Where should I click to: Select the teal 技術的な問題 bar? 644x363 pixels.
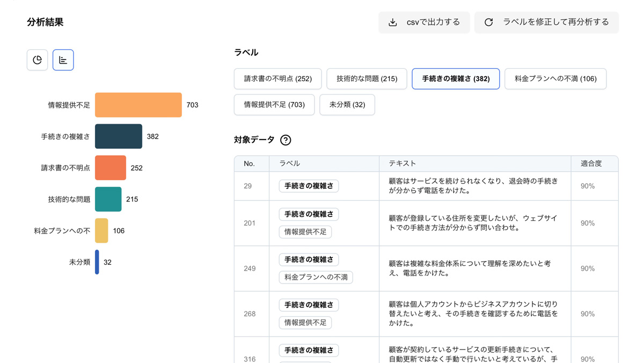(108, 199)
